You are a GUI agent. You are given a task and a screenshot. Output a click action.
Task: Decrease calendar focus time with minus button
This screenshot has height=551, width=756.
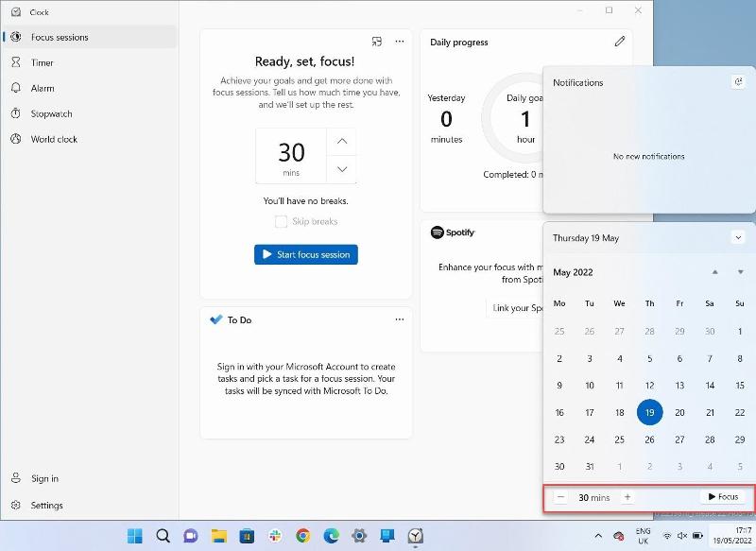[x=560, y=497]
